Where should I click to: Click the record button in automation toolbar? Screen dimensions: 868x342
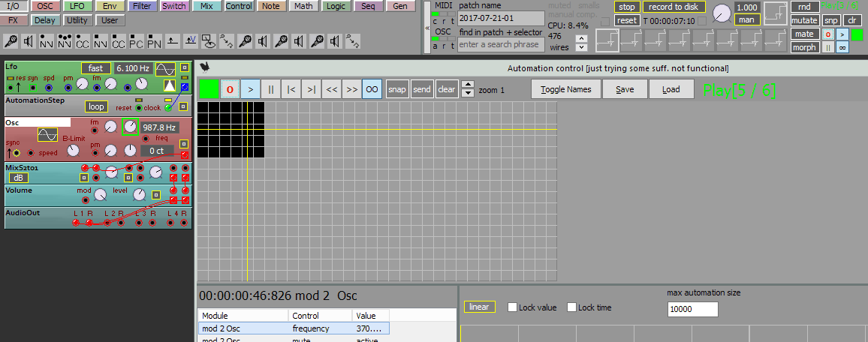coord(230,89)
